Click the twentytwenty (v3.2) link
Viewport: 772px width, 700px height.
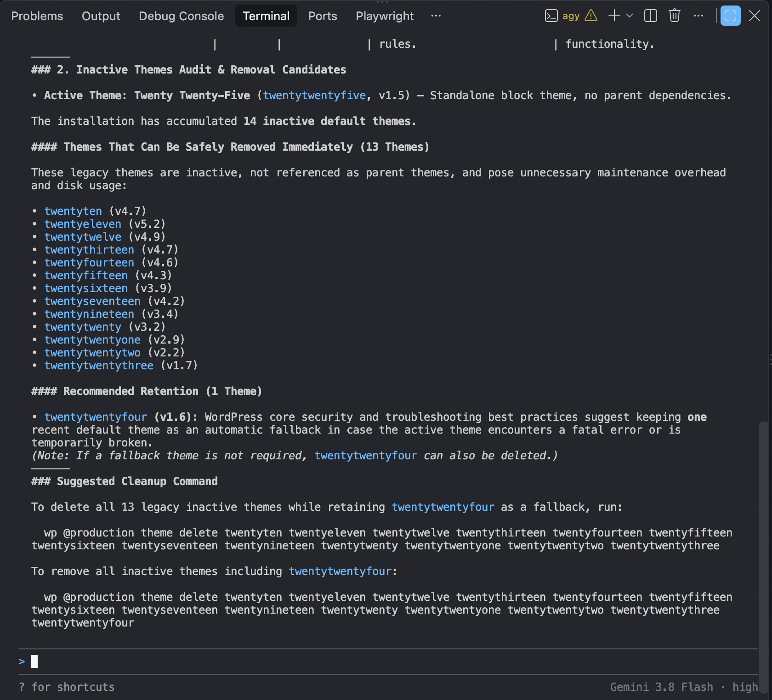click(x=83, y=327)
